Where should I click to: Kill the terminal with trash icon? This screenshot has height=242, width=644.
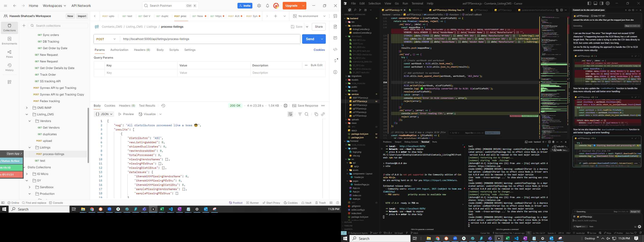coord(553,142)
